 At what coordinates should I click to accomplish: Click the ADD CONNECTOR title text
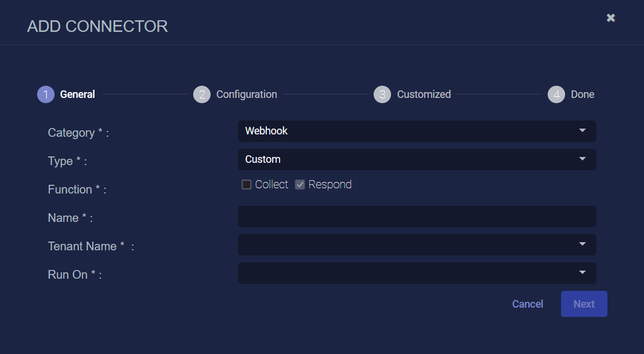[x=97, y=26]
